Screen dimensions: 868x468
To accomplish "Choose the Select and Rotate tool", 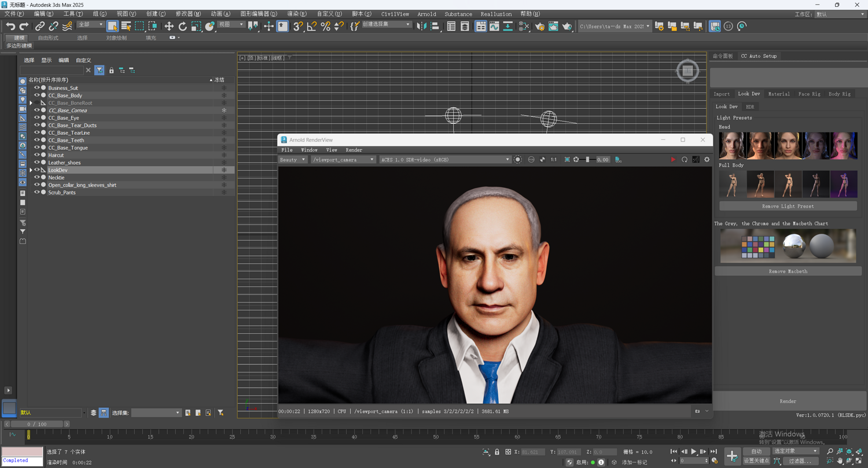I will tap(183, 26).
